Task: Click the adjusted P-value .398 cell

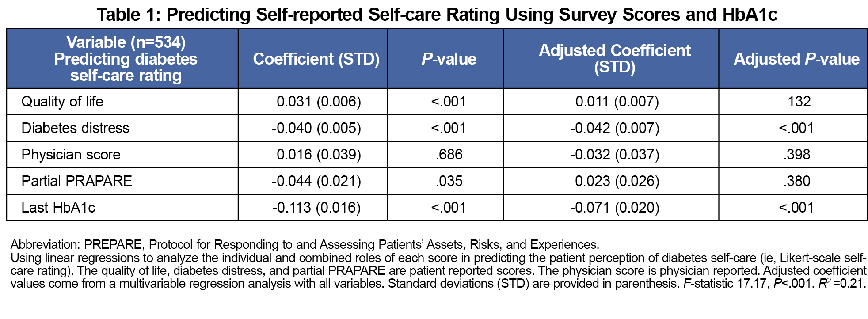Action: [x=797, y=155]
